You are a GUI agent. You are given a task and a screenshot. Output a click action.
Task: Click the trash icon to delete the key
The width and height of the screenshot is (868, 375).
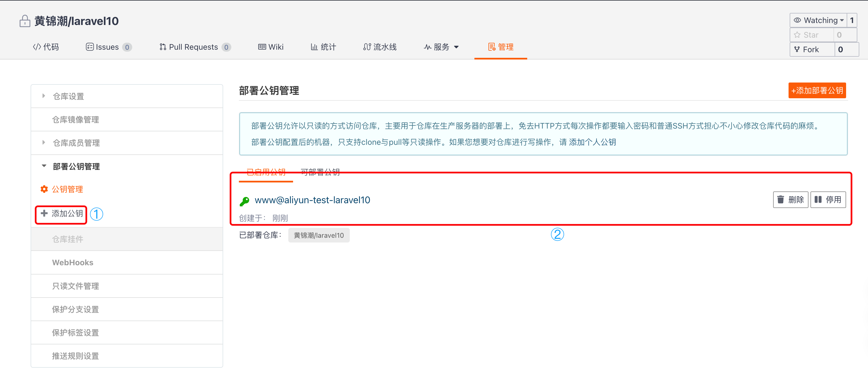[x=781, y=200]
